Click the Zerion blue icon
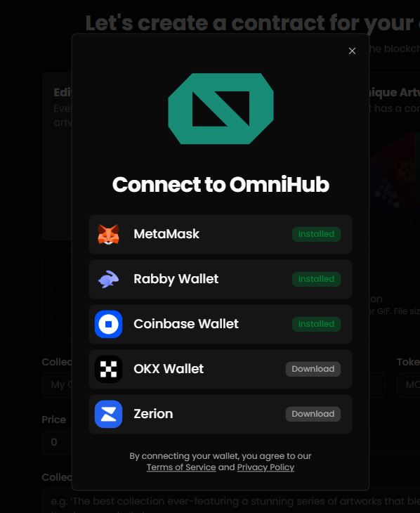 click(108, 414)
